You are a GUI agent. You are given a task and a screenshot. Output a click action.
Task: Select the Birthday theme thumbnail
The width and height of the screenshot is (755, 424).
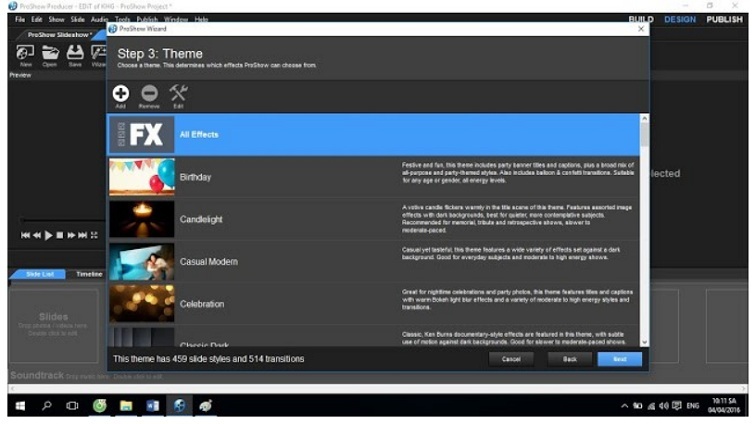pyautogui.click(x=142, y=177)
